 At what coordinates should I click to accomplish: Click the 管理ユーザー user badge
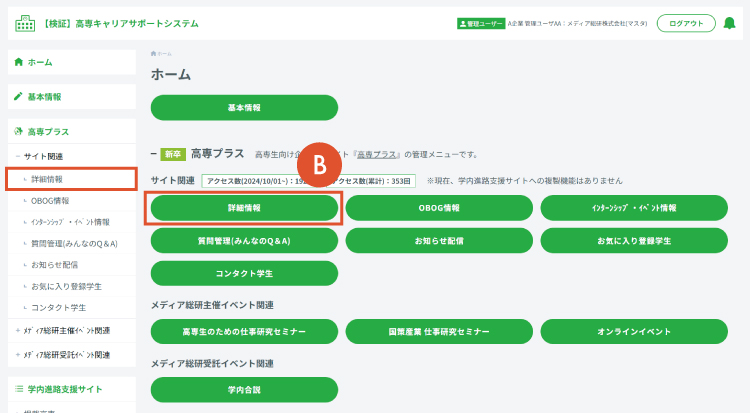(481, 23)
